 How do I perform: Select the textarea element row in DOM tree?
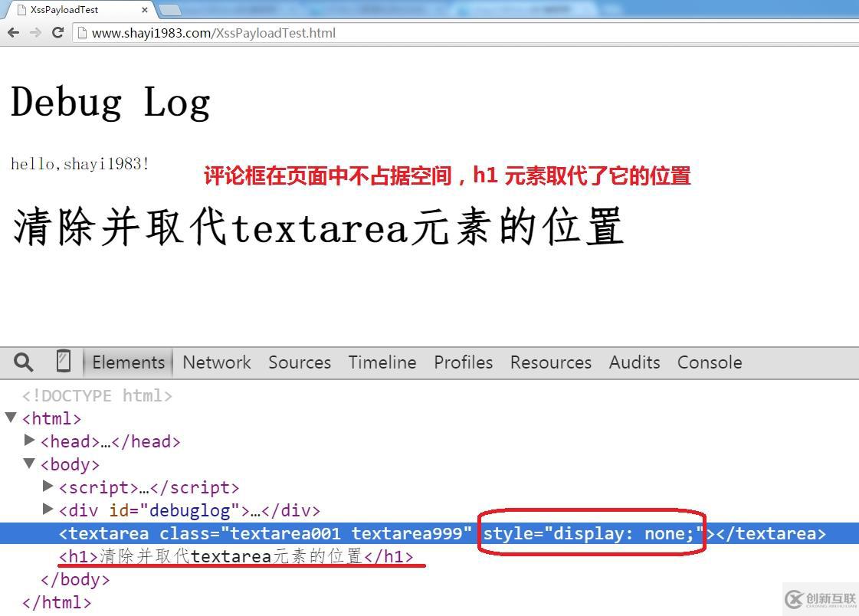pos(429,533)
